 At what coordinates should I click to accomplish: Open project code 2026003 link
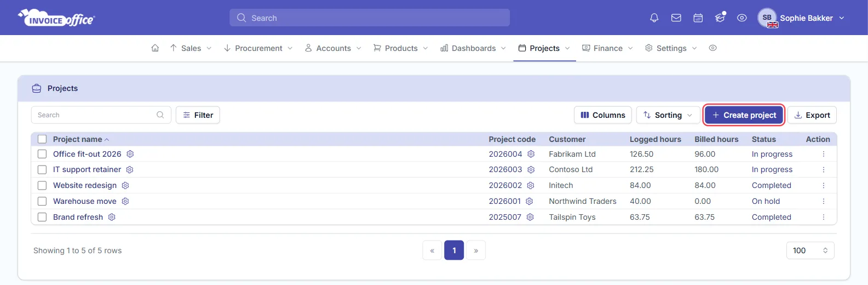(505, 169)
